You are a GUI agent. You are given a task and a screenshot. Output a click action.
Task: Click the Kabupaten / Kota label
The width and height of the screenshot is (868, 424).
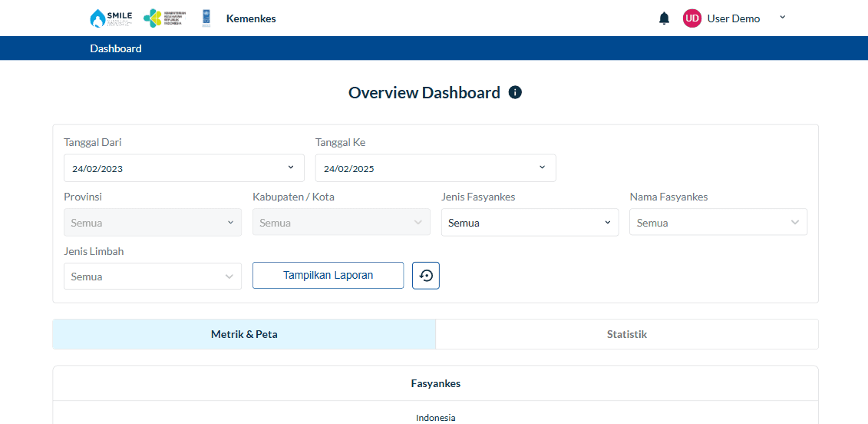(293, 197)
